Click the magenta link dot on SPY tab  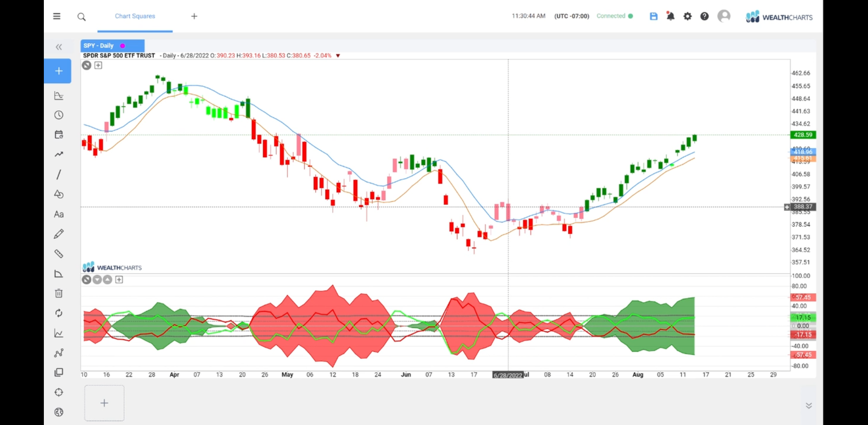click(123, 46)
